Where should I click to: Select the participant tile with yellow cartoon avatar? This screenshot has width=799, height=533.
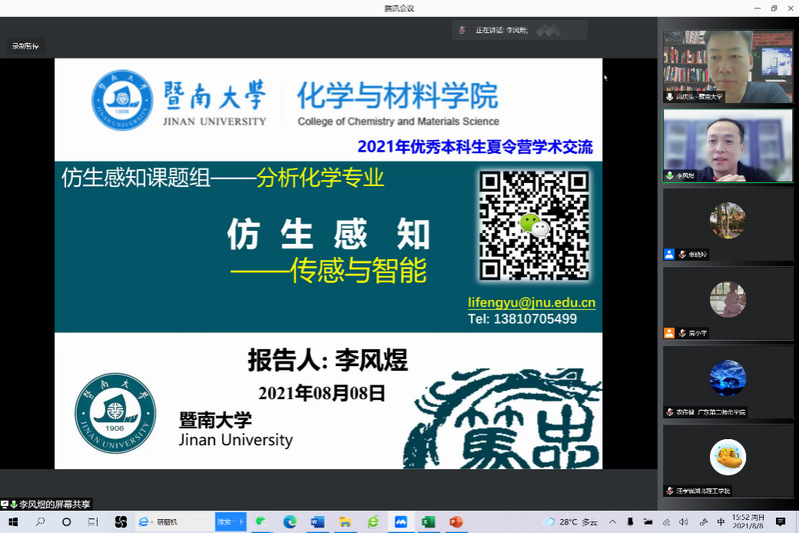click(x=727, y=460)
